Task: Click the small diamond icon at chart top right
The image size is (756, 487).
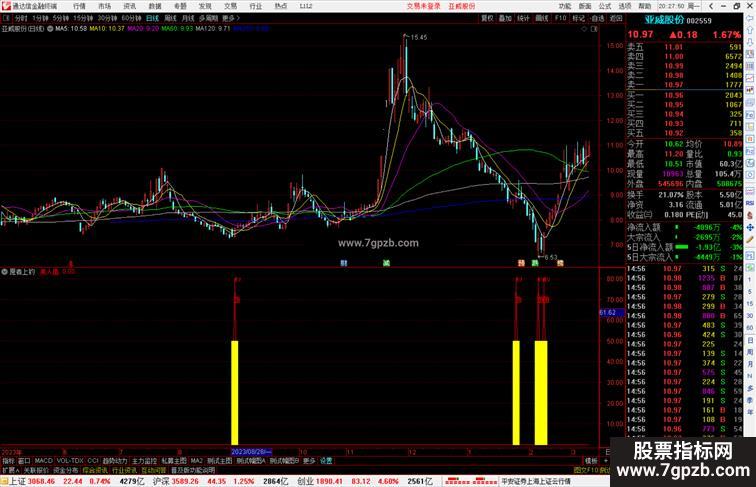Action: click(x=584, y=29)
